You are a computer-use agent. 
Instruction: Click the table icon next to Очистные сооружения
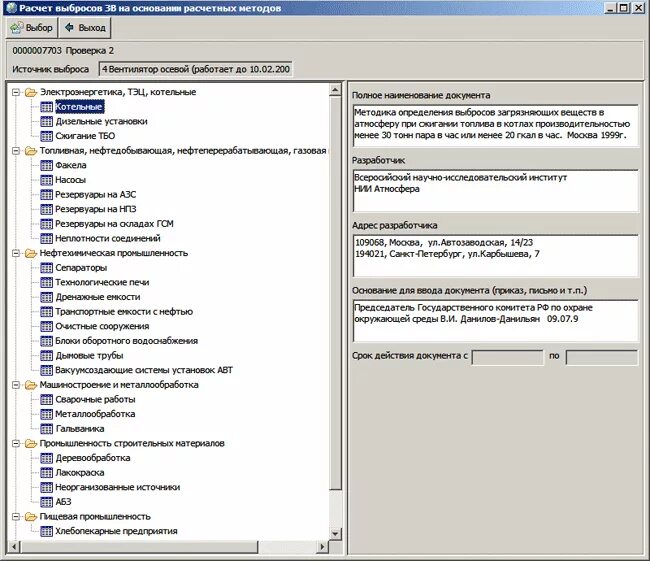point(46,326)
